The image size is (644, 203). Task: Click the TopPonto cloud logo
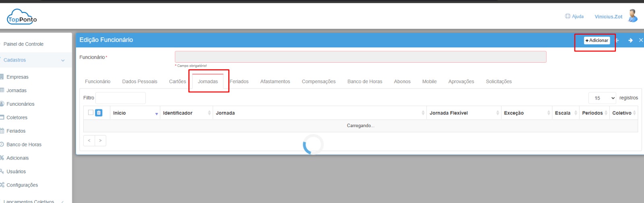(x=22, y=17)
